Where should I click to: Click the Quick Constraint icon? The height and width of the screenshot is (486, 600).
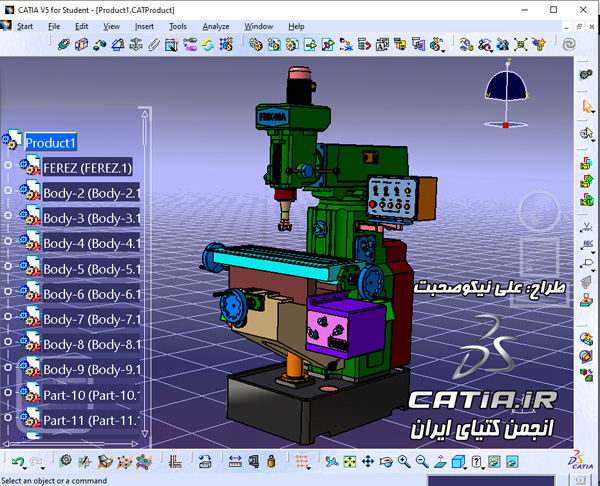[171, 45]
